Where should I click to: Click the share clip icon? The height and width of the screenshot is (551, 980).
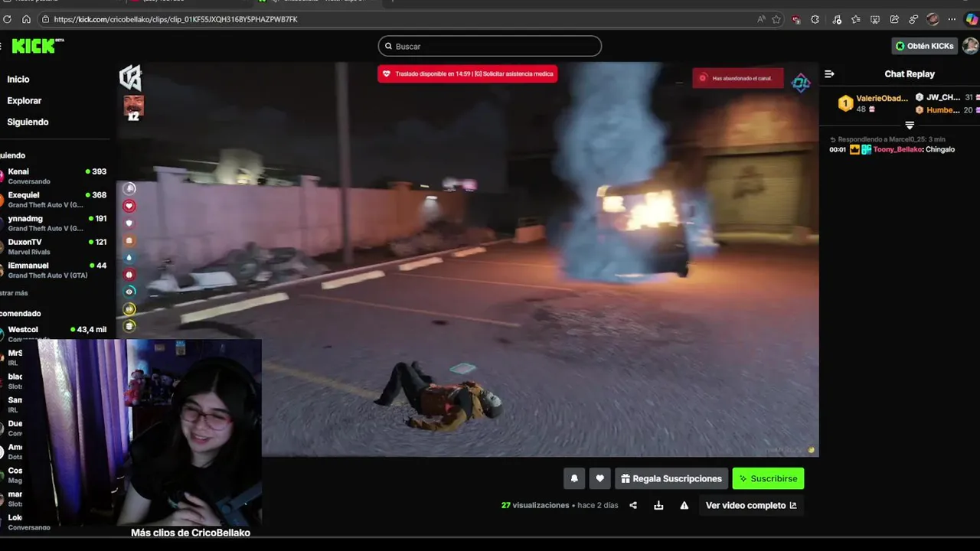point(633,505)
